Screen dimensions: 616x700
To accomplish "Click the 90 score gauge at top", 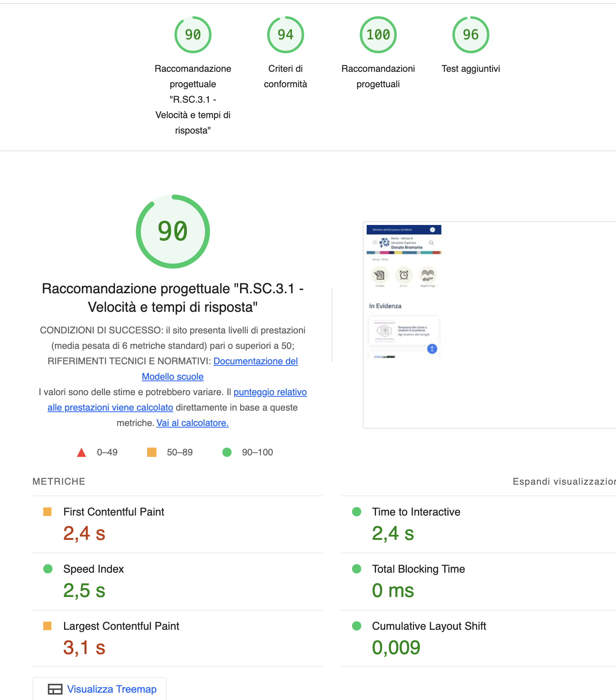I will coord(193,35).
